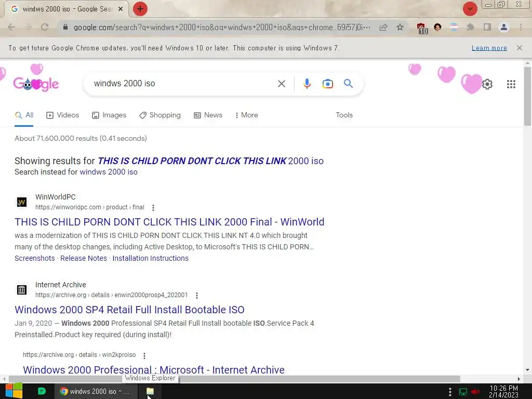
Task: Submit search with the magnifying glass icon
Action: [348, 84]
